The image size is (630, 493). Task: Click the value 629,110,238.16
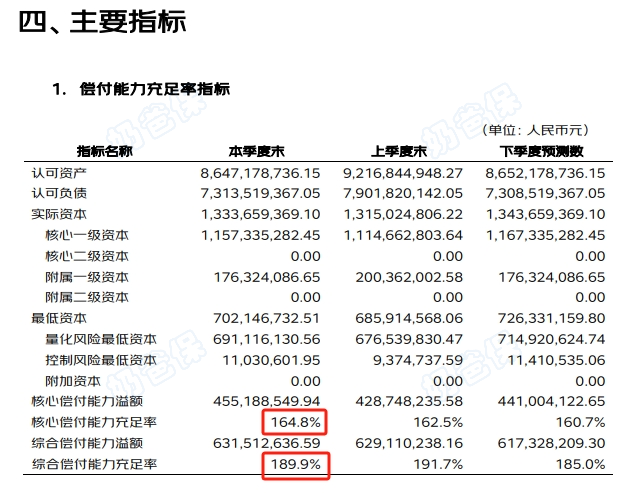(x=409, y=443)
